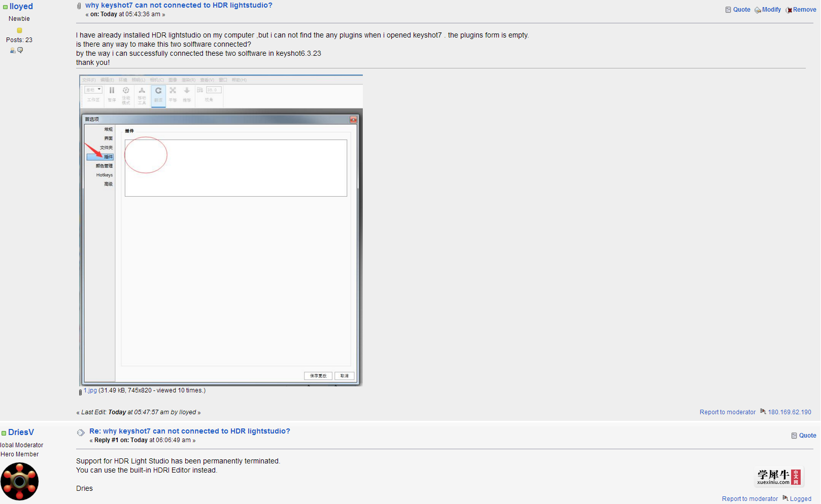Open 'Re: why keyshot7' reply title link
Image resolution: width=821 pixels, height=504 pixels.
click(190, 431)
